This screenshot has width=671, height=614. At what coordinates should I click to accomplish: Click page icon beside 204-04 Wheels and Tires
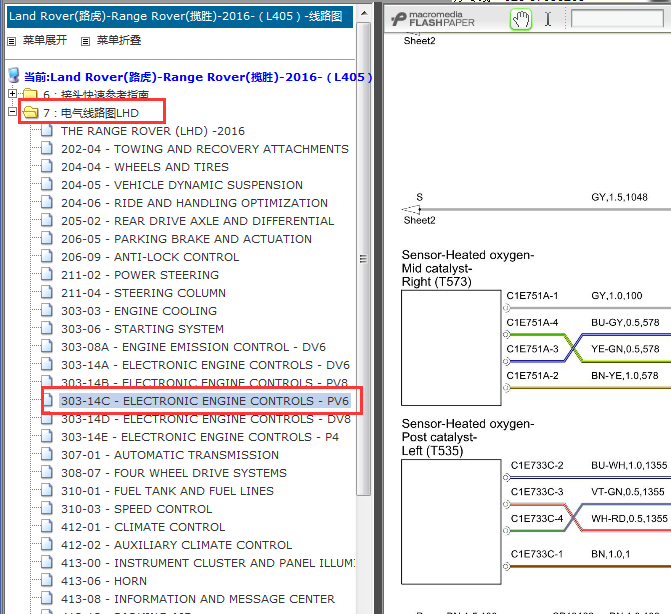(x=47, y=166)
